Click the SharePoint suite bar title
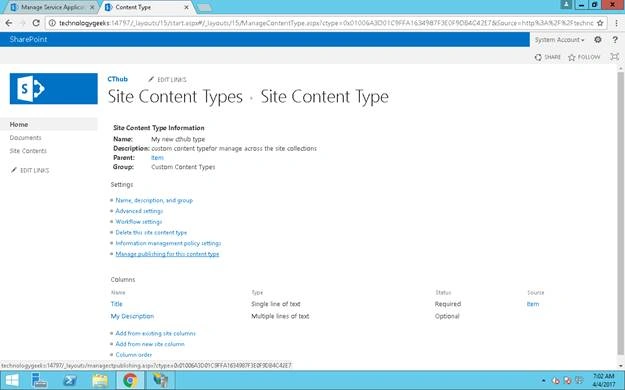Screen dimensions: 625x390 coord(28,39)
